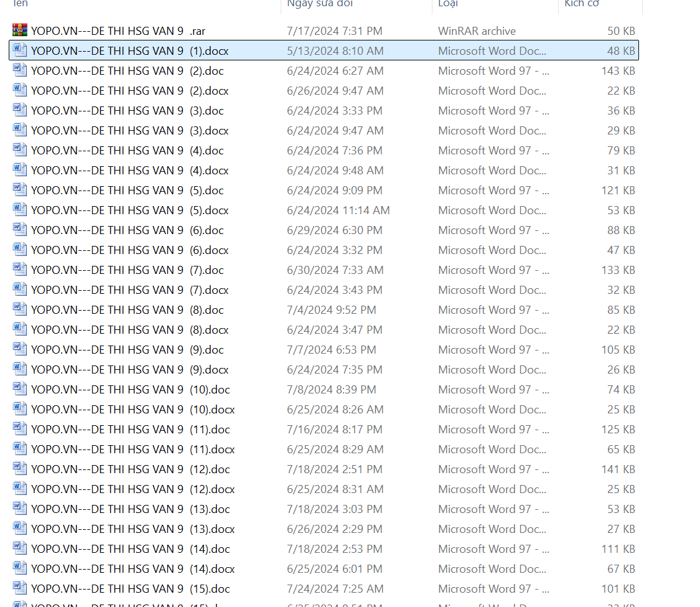The width and height of the screenshot is (700, 607).
Task: Select the file named (4).docx
Action: [x=130, y=170]
